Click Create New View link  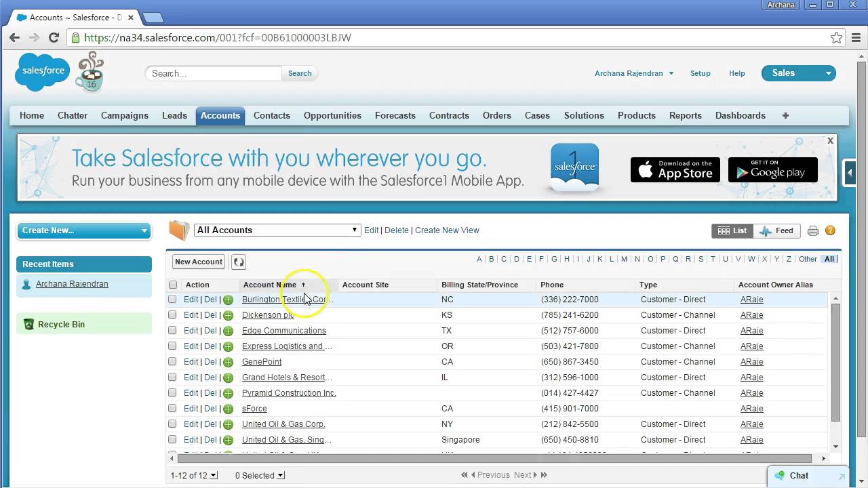(x=447, y=230)
